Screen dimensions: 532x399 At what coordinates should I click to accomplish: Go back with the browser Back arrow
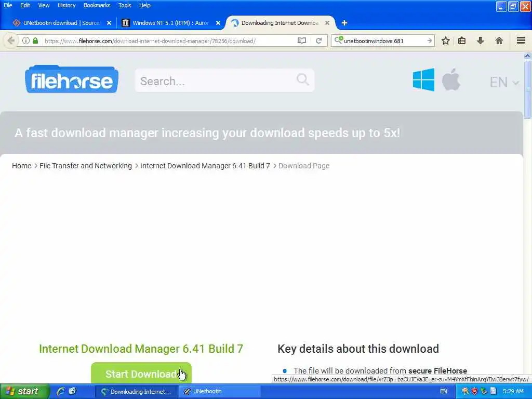11,41
